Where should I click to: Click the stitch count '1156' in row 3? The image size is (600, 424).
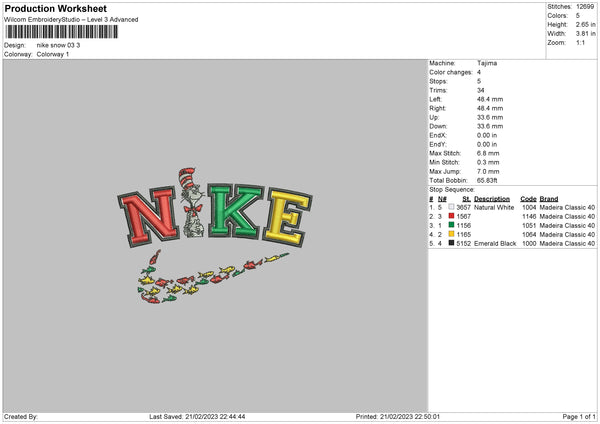click(463, 225)
